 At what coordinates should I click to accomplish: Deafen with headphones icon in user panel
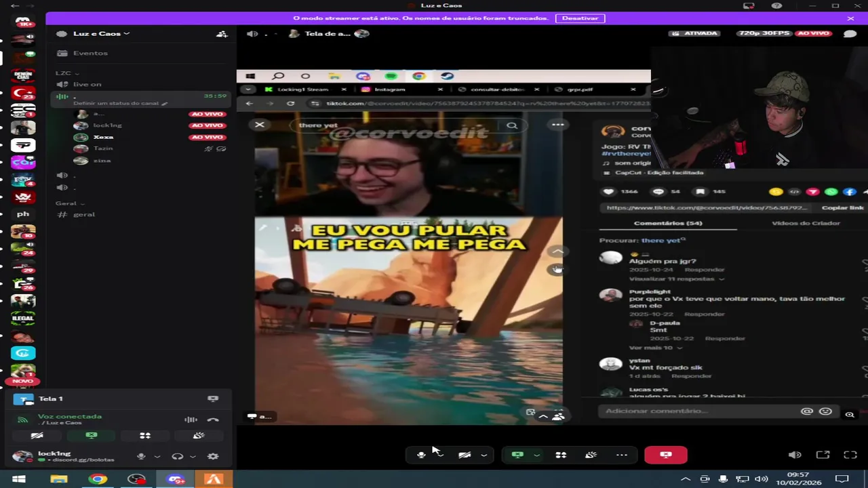coord(178,457)
